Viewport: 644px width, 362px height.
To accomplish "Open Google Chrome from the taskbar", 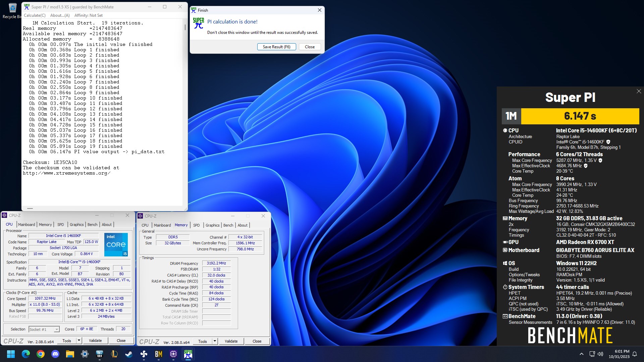I will (x=41, y=354).
